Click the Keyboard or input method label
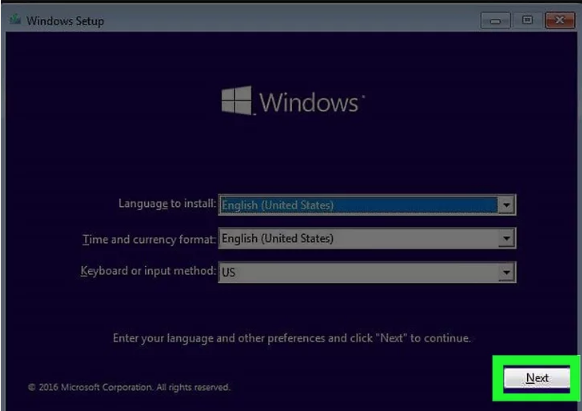 [148, 271]
